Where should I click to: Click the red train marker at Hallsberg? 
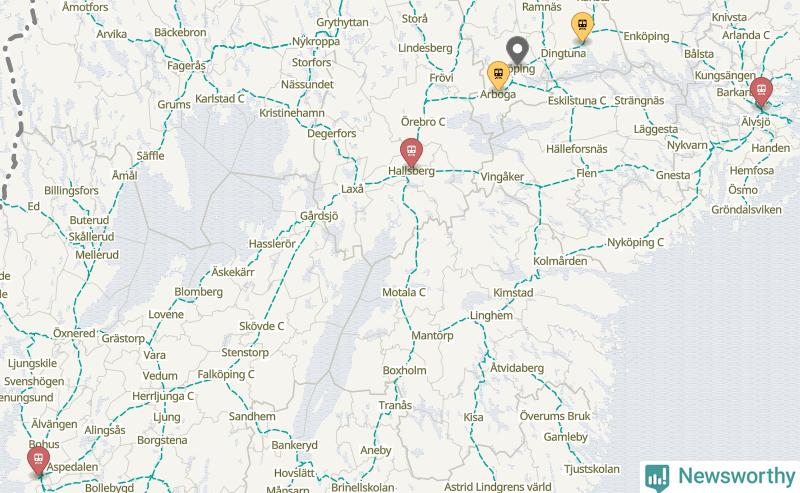pos(411,153)
